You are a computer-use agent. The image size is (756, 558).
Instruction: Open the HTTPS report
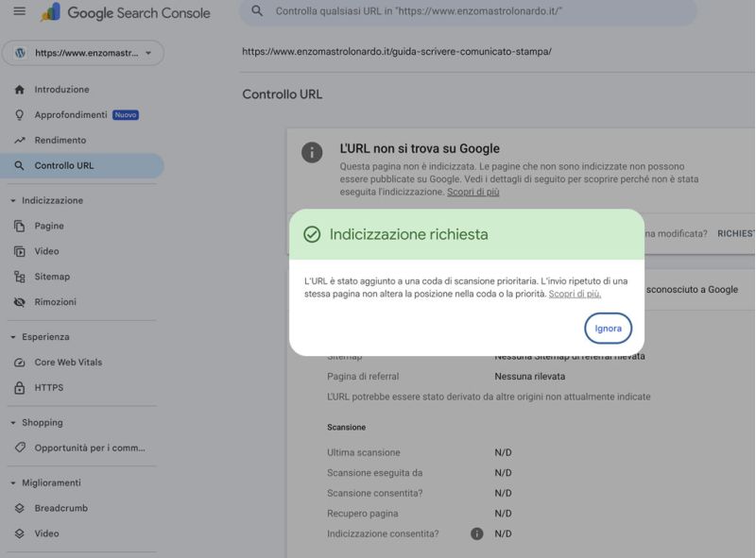[49, 388]
